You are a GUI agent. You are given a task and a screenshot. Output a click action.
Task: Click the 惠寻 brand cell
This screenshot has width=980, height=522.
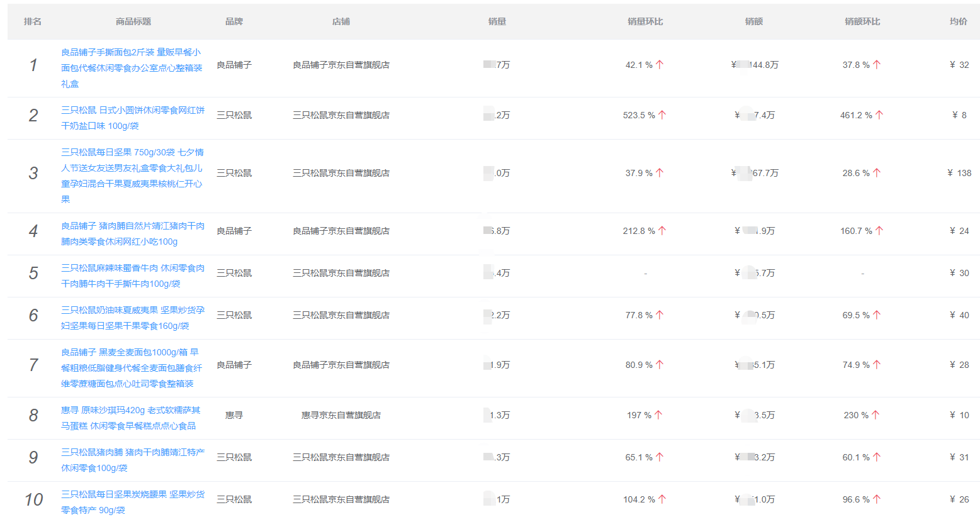(234, 415)
